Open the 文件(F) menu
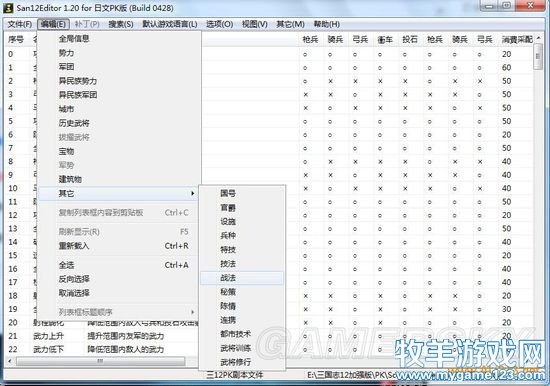 20,24
